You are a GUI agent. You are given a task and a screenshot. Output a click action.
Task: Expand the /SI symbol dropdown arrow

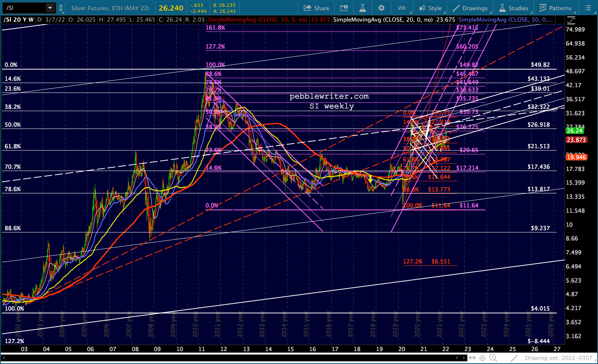pos(50,8)
